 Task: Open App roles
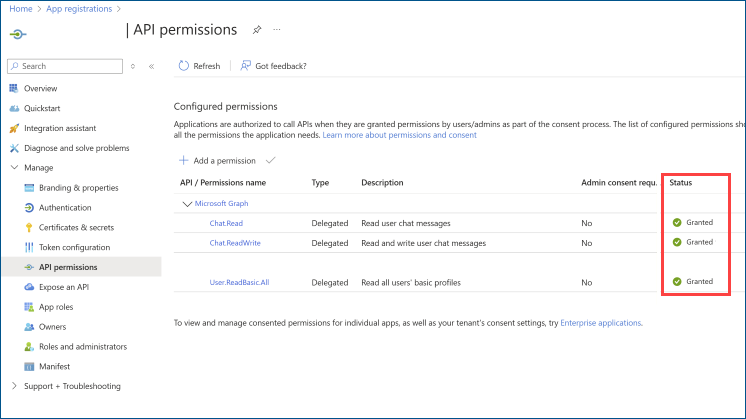point(56,307)
